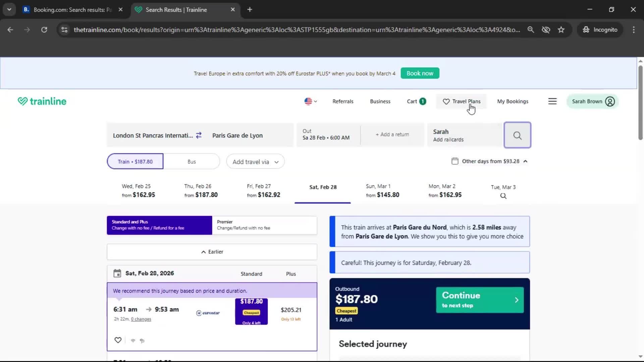Image resolution: width=644 pixels, height=362 pixels.
Task: Show Earlier train departures
Action: pyautogui.click(x=212, y=252)
